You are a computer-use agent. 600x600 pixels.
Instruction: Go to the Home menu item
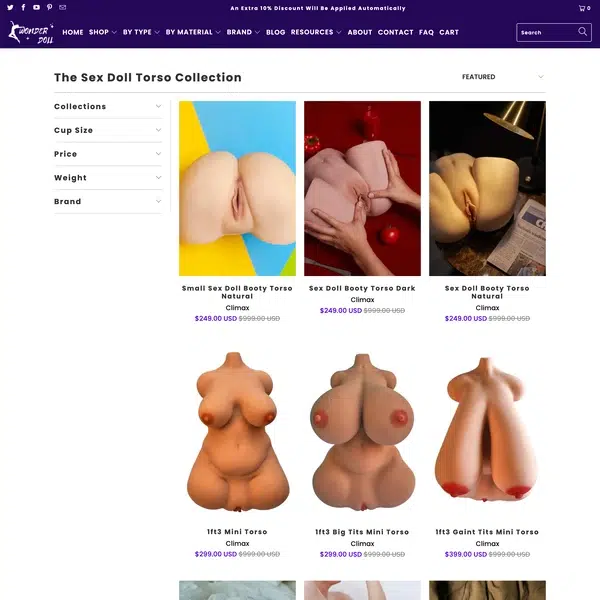click(x=73, y=32)
